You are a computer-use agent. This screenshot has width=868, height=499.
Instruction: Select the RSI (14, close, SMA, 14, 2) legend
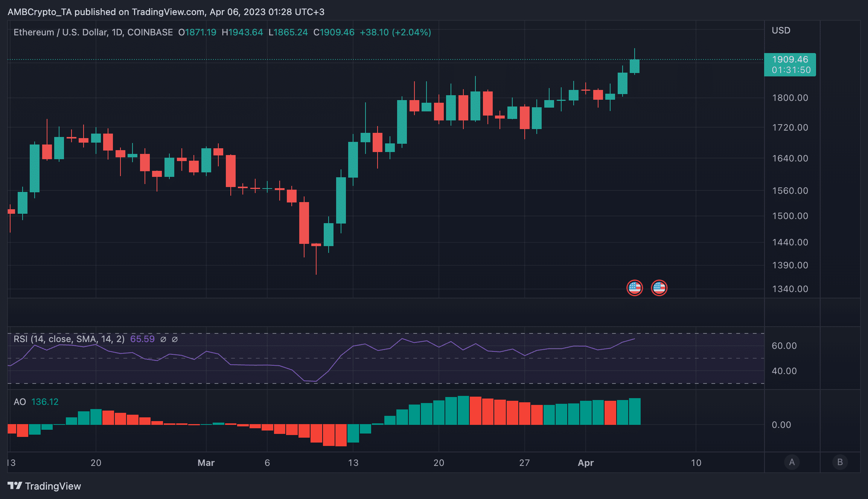pyautogui.click(x=69, y=339)
